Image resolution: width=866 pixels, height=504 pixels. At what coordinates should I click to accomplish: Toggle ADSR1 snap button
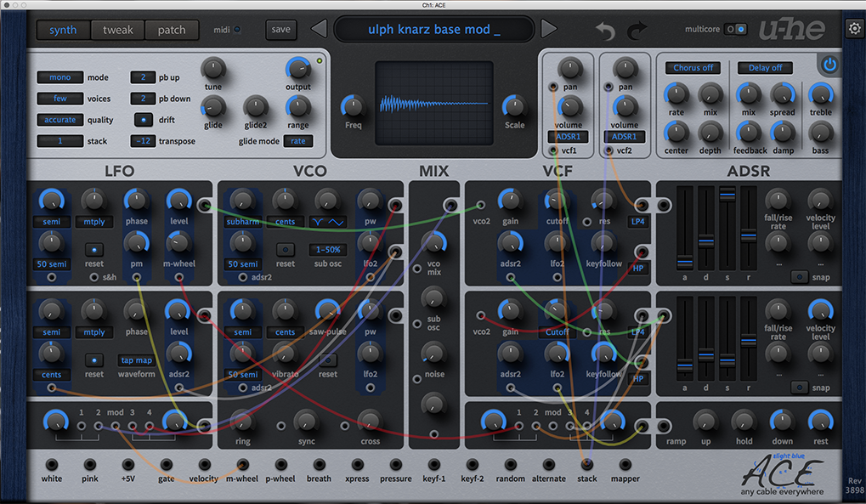(x=799, y=277)
